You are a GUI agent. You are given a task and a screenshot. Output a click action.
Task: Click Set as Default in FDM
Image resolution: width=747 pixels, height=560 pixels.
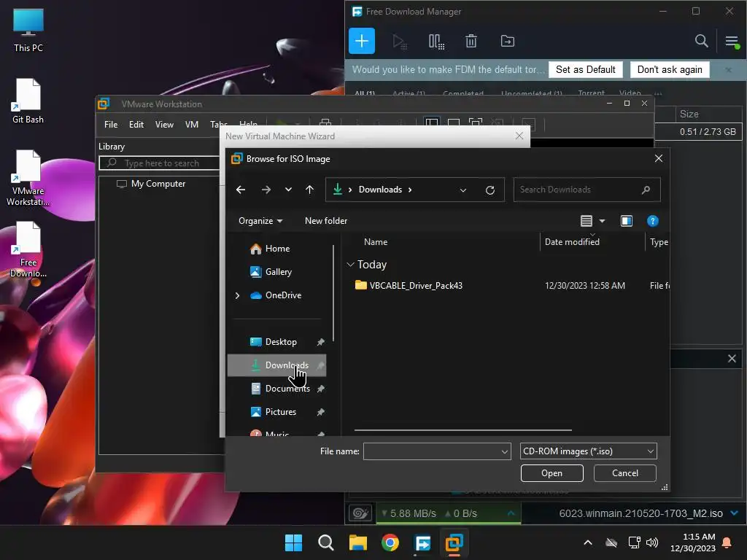(x=586, y=69)
